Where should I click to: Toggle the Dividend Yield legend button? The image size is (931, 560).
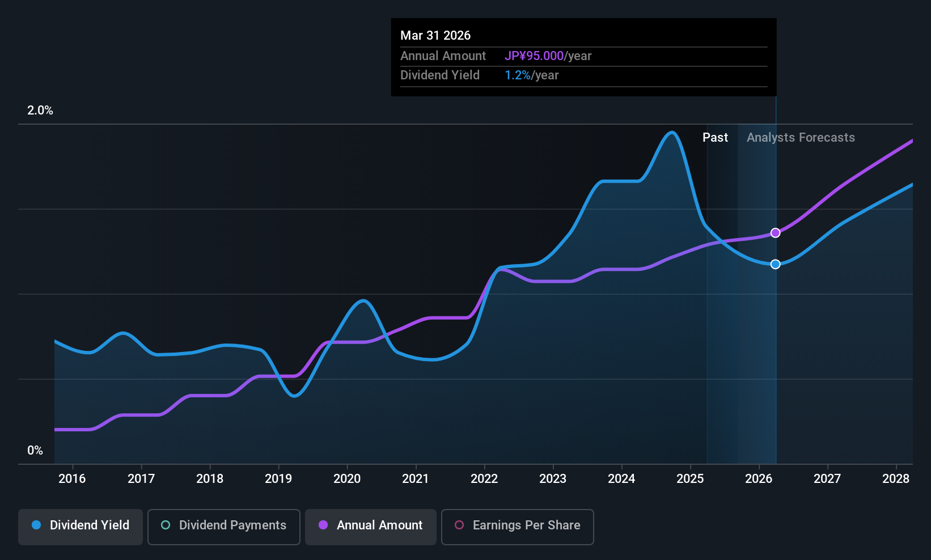coord(81,527)
